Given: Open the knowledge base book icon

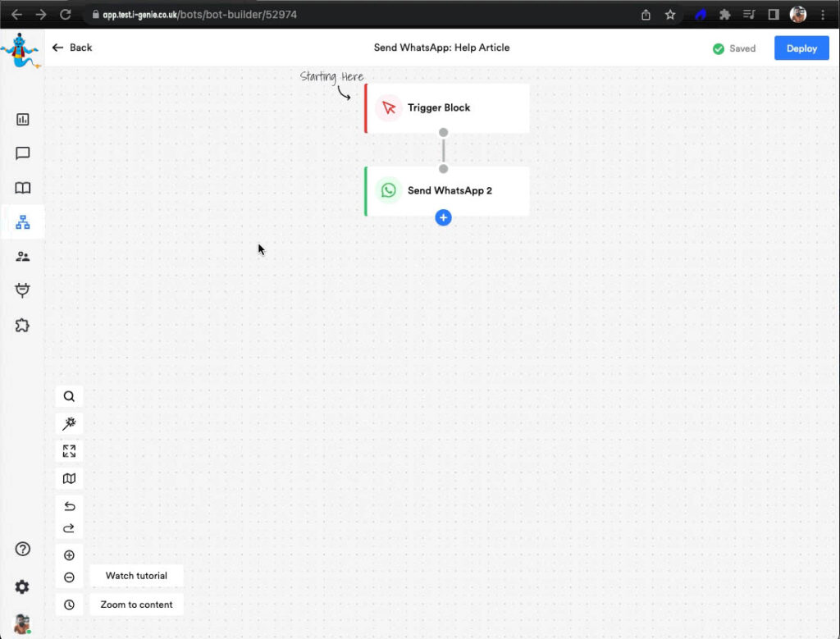Looking at the screenshot, I should click(x=23, y=188).
